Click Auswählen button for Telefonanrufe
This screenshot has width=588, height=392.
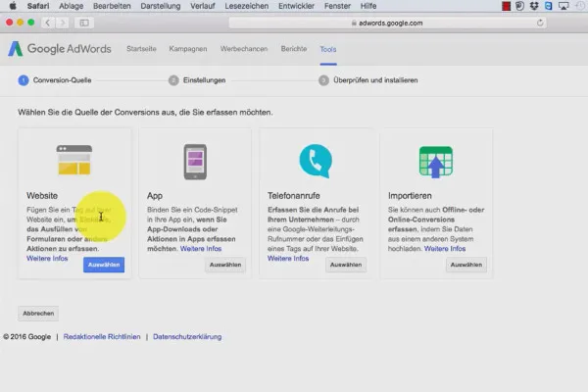pos(346,265)
